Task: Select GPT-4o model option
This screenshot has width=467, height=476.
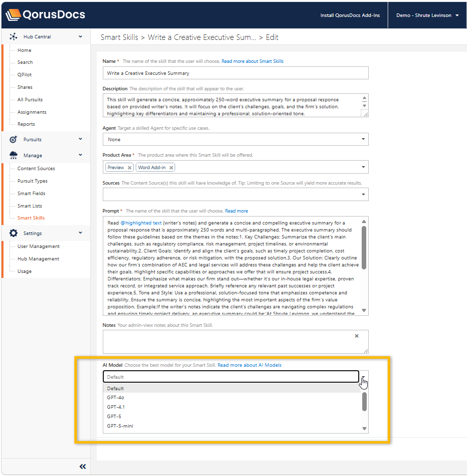Action: click(232, 397)
